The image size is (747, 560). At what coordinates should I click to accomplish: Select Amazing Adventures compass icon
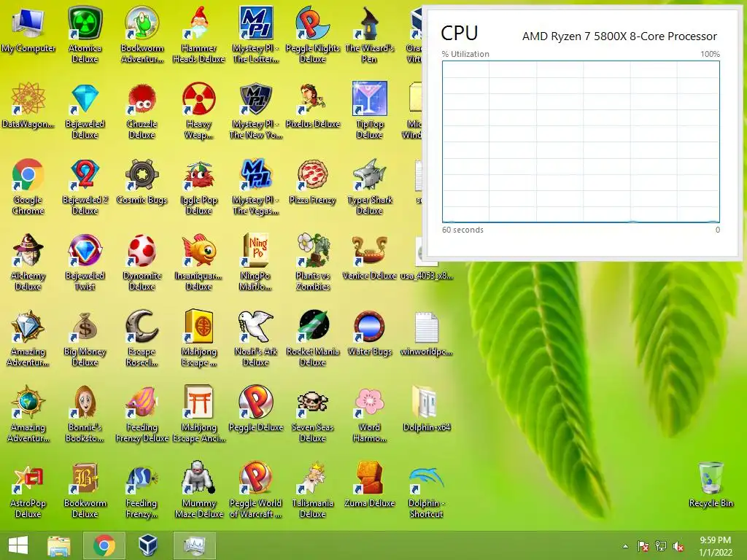tap(28, 402)
